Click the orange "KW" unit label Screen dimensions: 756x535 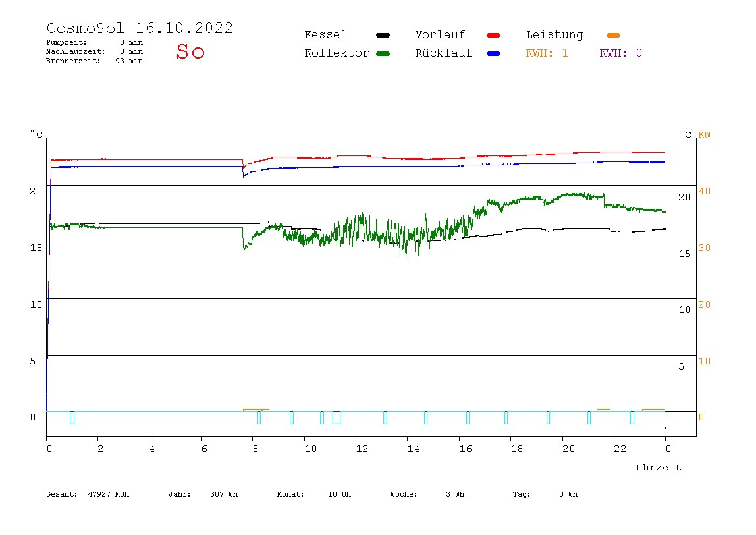(705, 134)
